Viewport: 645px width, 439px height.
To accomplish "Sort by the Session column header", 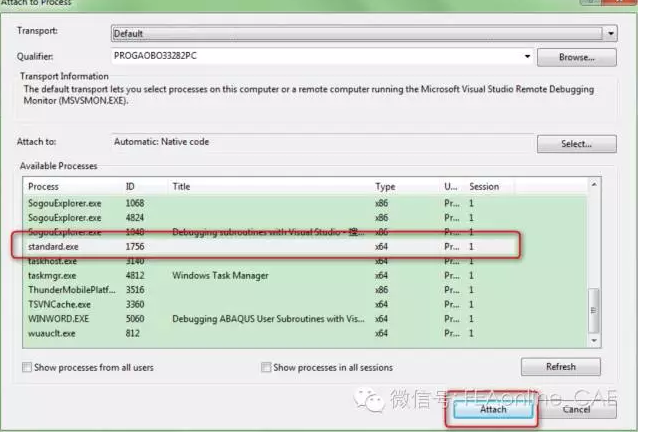I will point(490,187).
